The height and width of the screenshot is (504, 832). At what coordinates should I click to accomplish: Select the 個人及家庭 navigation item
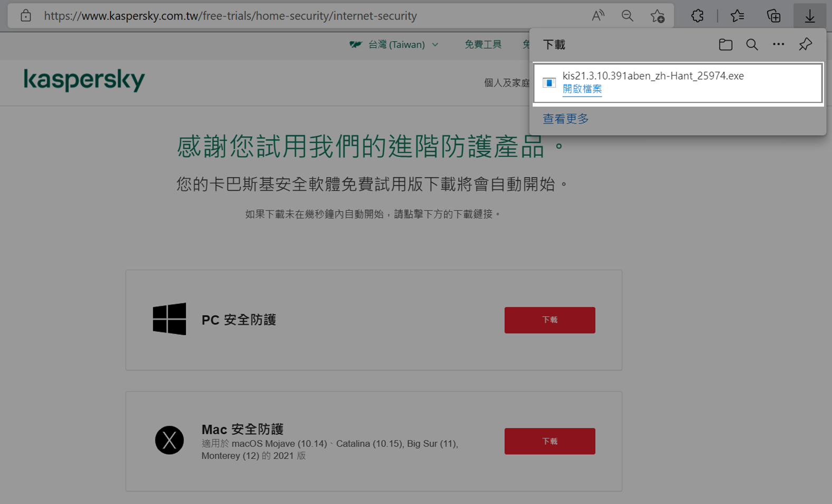point(507,83)
